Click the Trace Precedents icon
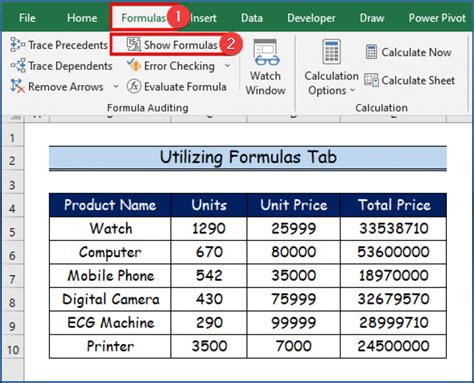This screenshot has width=474, height=383. tap(17, 45)
